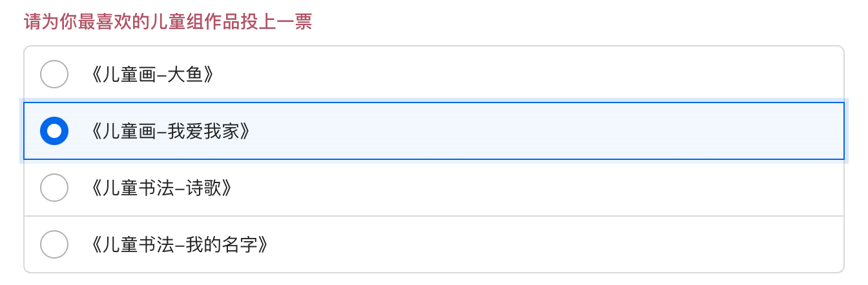The image size is (868, 285).
Task: Click the heading 请为你最喜欢的儿童组作品投上一票
Action: 168,23
